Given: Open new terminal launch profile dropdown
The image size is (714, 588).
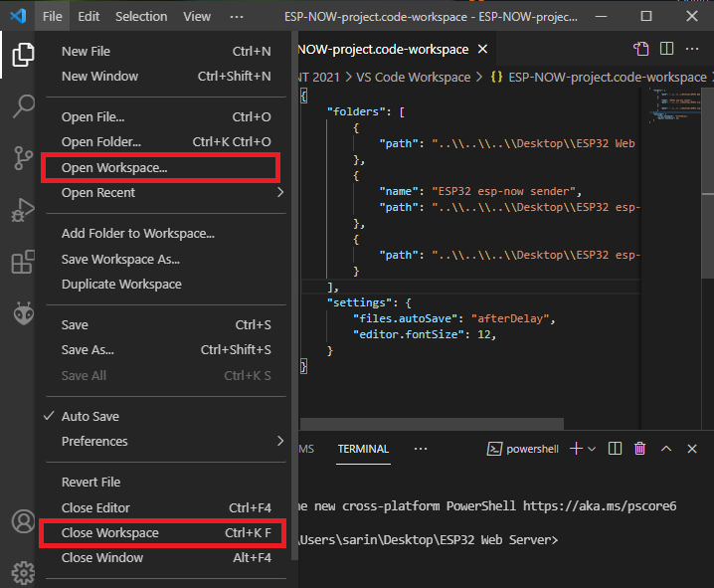Looking at the screenshot, I should pos(592,449).
